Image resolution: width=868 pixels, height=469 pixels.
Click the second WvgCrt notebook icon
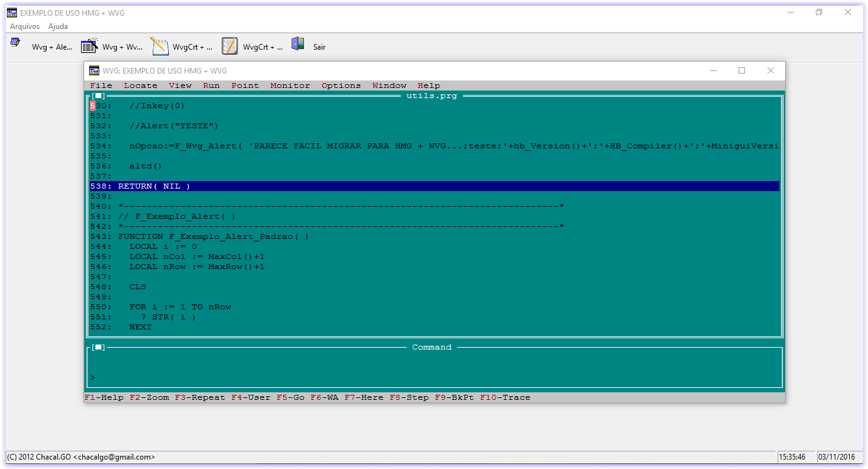click(230, 46)
